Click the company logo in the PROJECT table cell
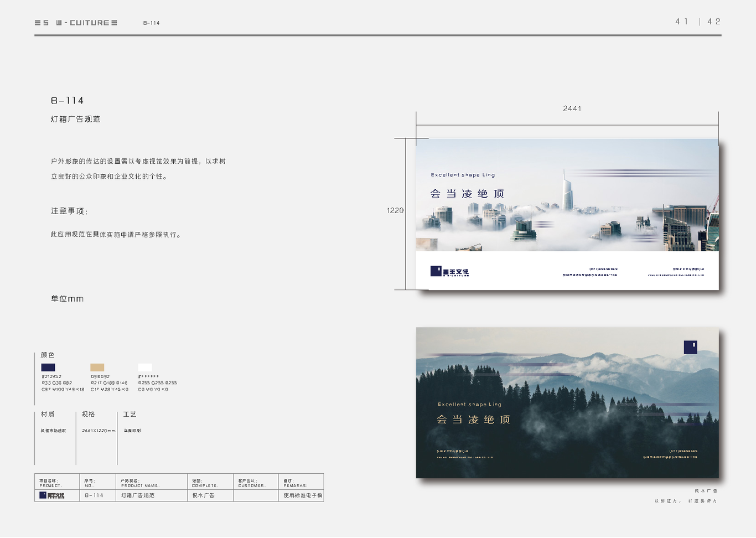 52,495
